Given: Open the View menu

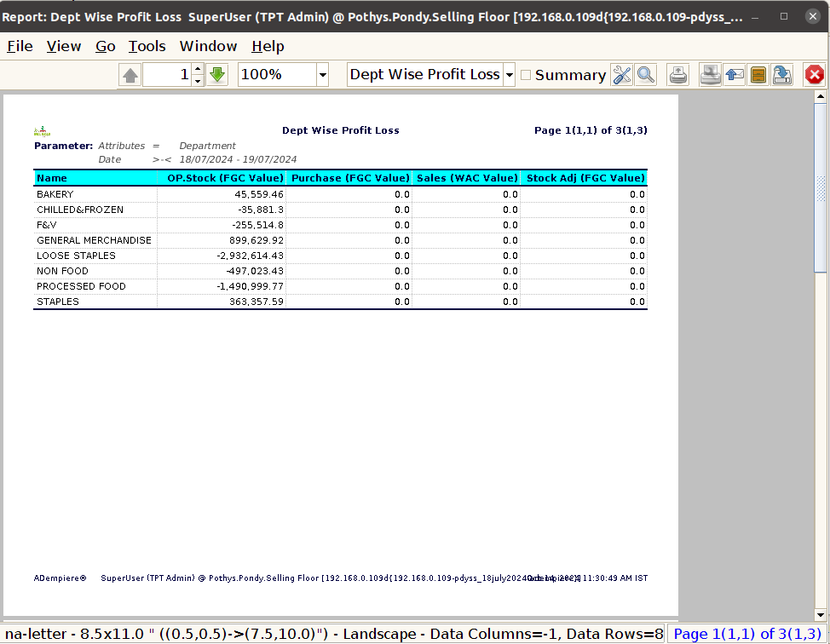Looking at the screenshot, I should [64, 47].
